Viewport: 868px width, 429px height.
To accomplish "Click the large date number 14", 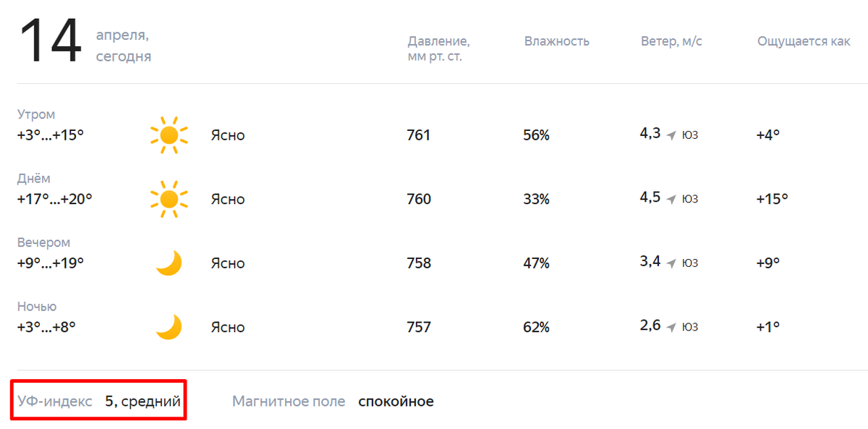I will coord(50,41).
